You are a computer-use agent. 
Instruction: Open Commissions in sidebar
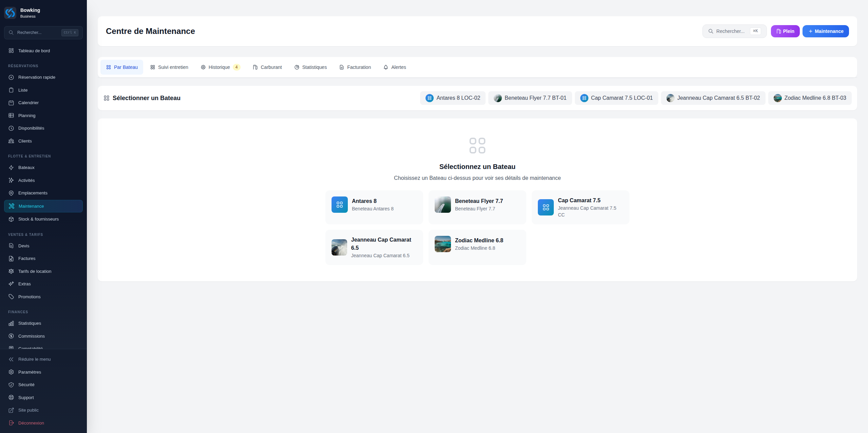tap(43, 336)
